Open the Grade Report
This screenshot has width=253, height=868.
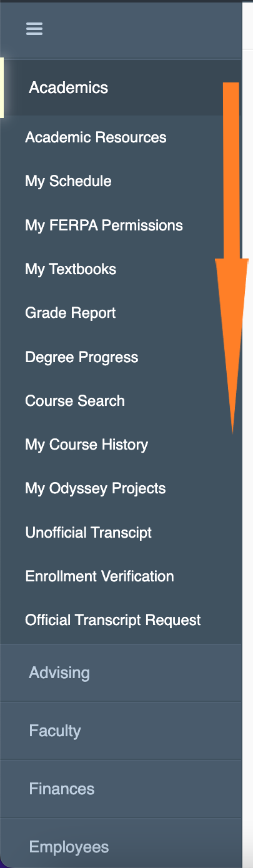[71, 313]
